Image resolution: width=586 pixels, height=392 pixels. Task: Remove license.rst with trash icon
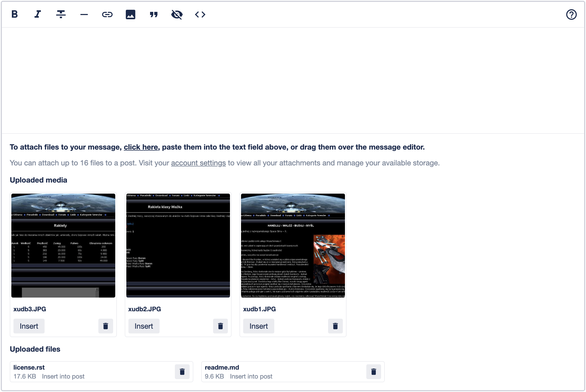pos(182,372)
